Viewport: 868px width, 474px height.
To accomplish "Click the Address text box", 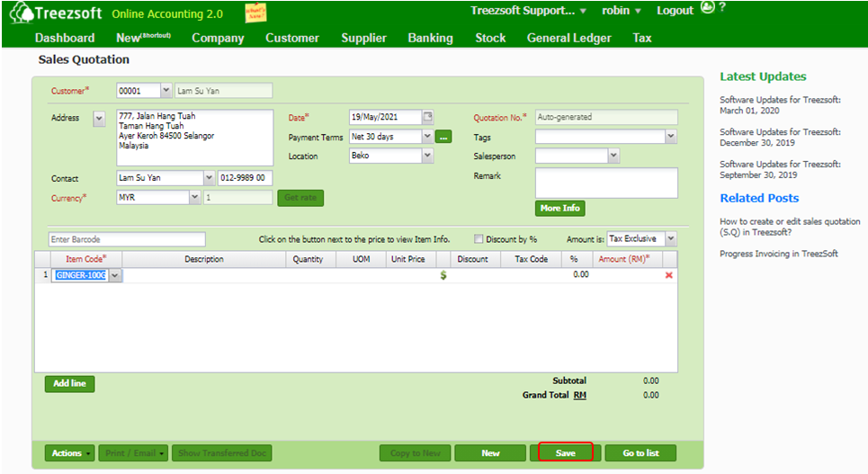I will tap(195, 138).
